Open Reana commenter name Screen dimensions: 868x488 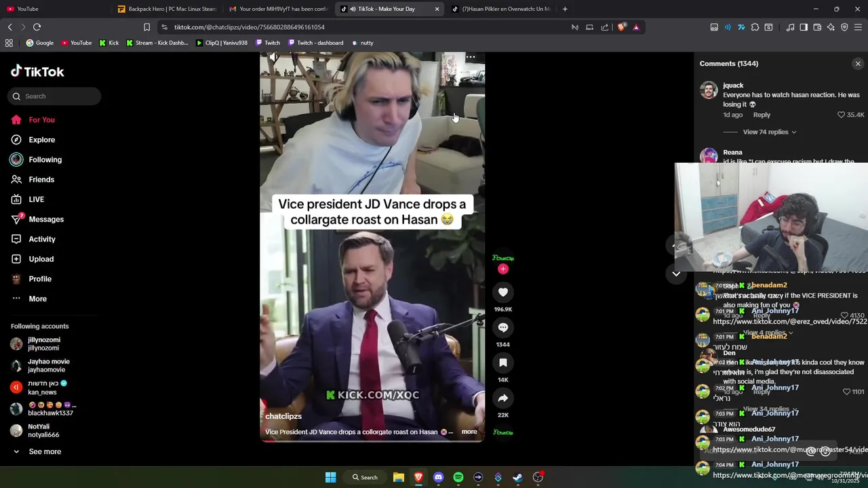point(732,152)
